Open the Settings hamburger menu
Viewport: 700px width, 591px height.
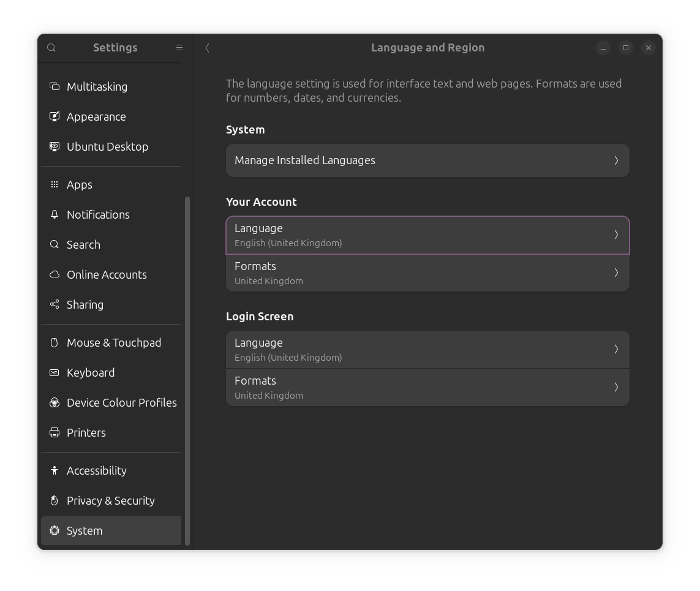179,47
